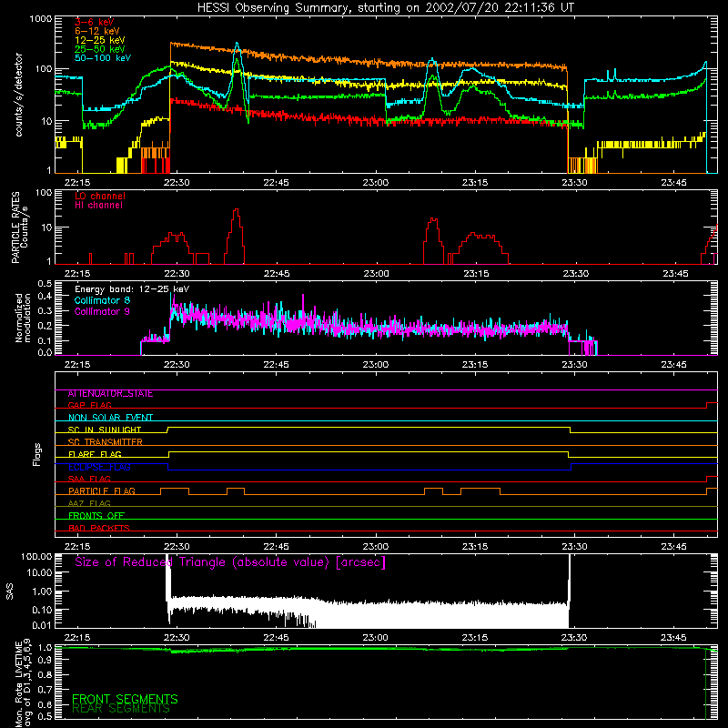The width and height of the screenshot is (728, 728).
Task: Click the HESSI Observing Summary plot title
Action: (x=386, y=8)
